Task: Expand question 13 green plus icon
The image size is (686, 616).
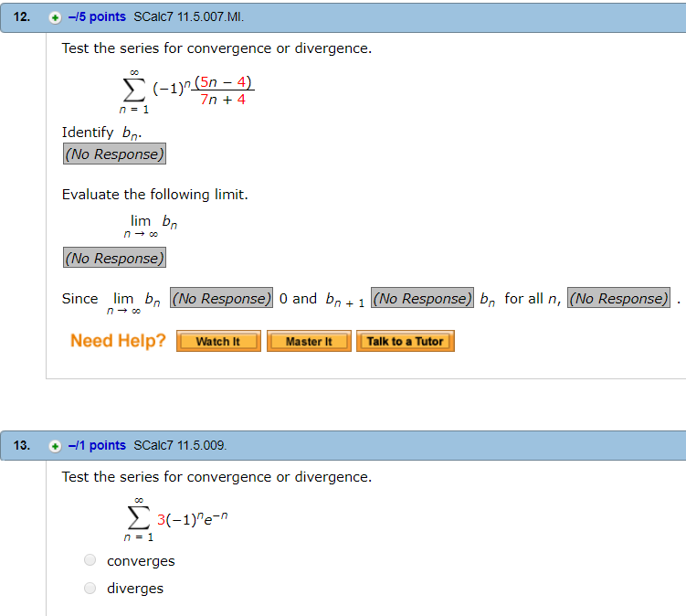Action: point(55,446)
